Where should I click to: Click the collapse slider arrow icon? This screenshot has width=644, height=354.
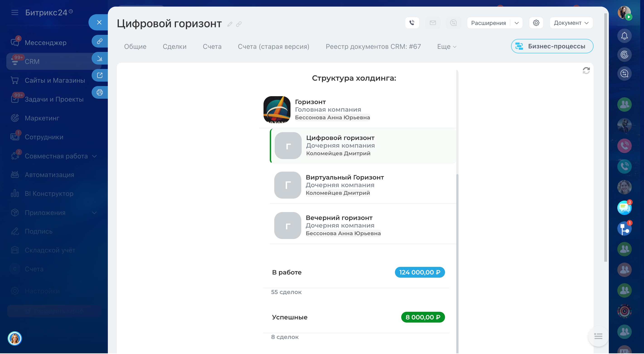(x=99, y=58)
